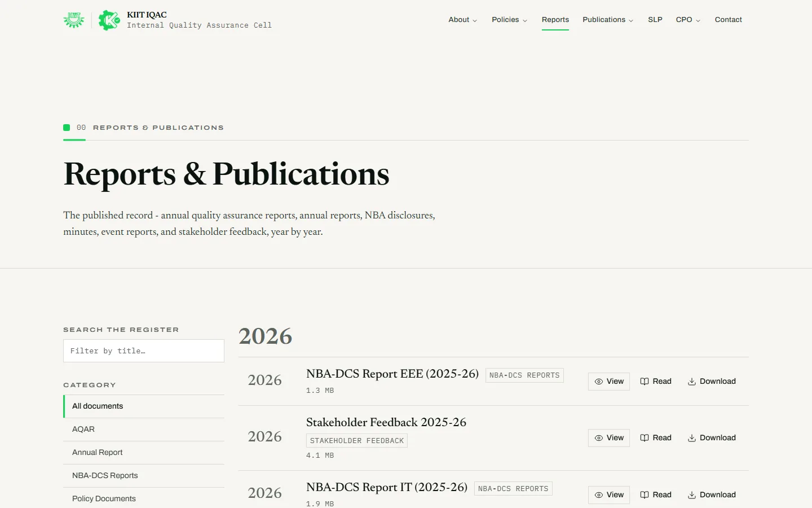Click the KIIT university emblem logo

pos(74,20)
